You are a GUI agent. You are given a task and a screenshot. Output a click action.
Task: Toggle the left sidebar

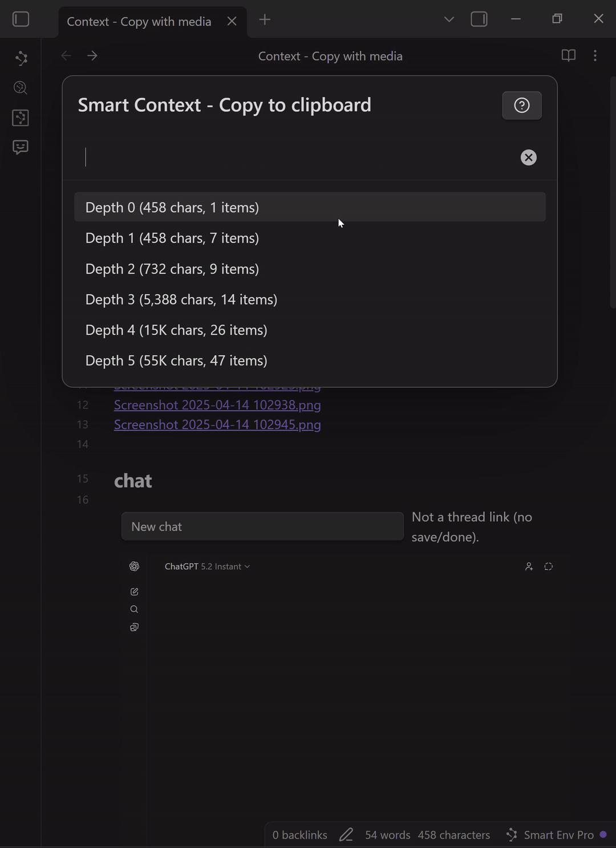point(21,19)
